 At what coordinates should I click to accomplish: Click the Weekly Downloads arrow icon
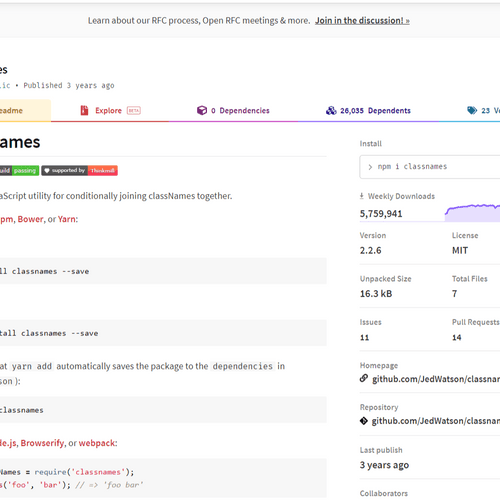pyautogui.click(x=362, y=196)
